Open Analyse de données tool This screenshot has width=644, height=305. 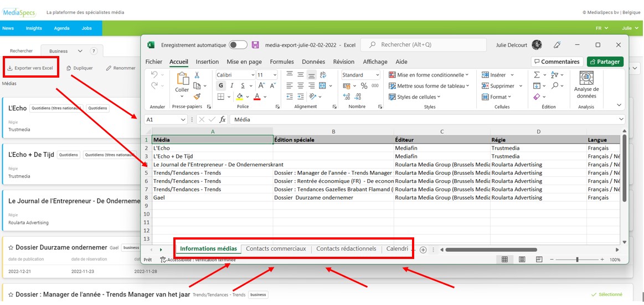[x=586, y=85]
